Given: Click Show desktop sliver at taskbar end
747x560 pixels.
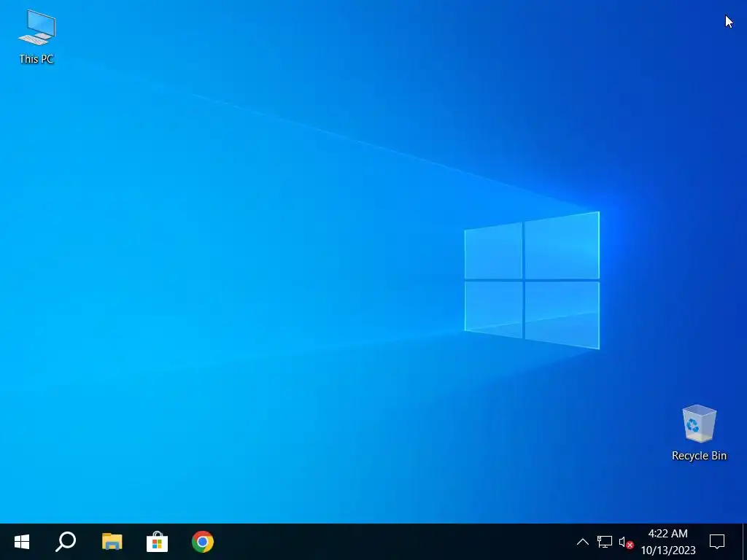Looking at the screenshot, I should coord(745,542).
